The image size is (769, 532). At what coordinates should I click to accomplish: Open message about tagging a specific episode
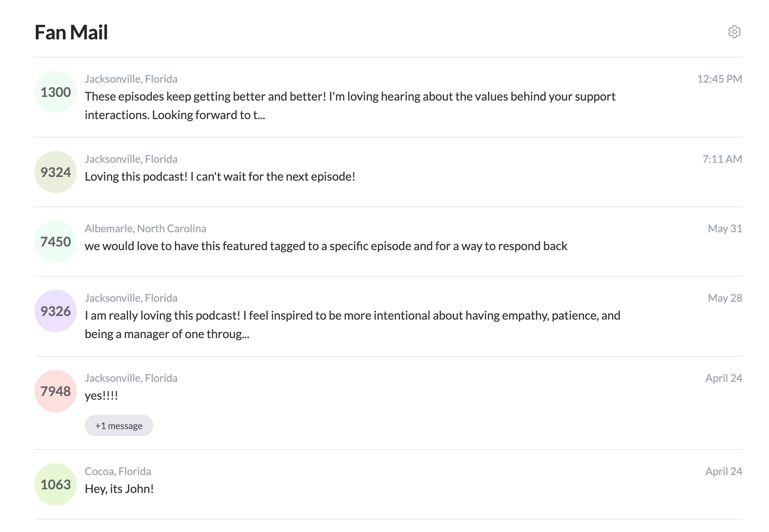(326, 246)
